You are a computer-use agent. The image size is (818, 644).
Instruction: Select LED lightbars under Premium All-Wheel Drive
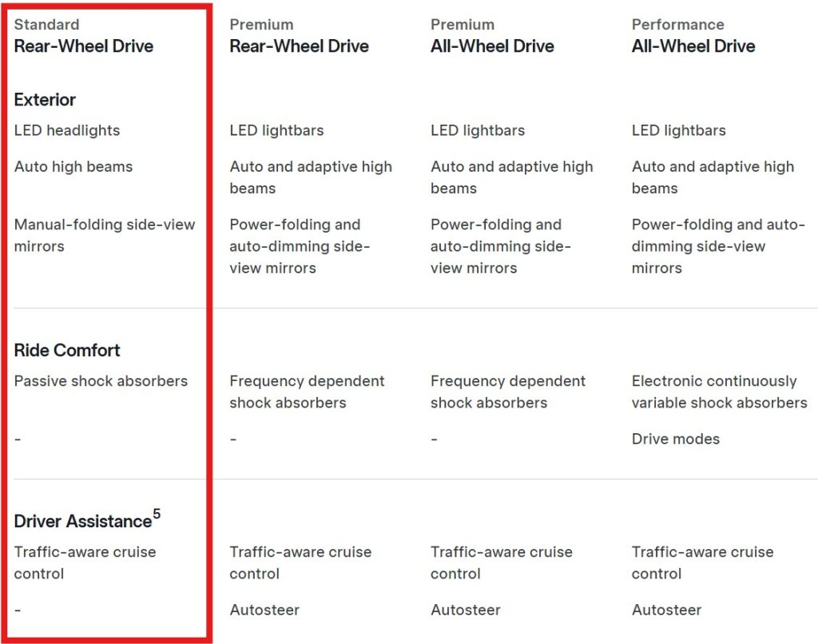[x=478, y=130]
